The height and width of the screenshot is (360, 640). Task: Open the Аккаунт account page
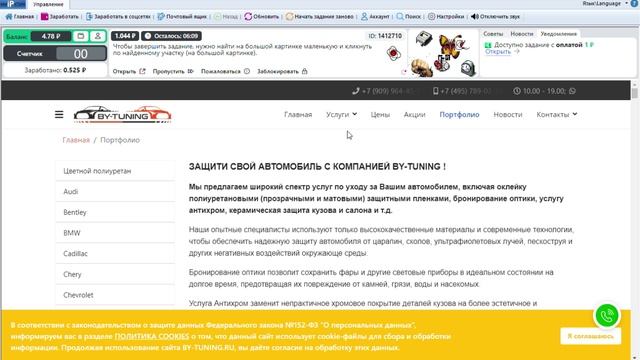click(375, 17)
